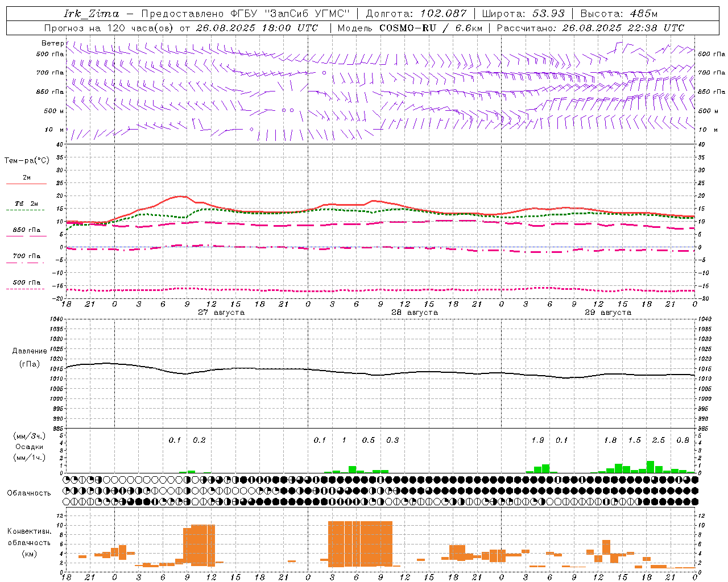
Task: Click the "28 августа" date label
Action: coord(415,313)
